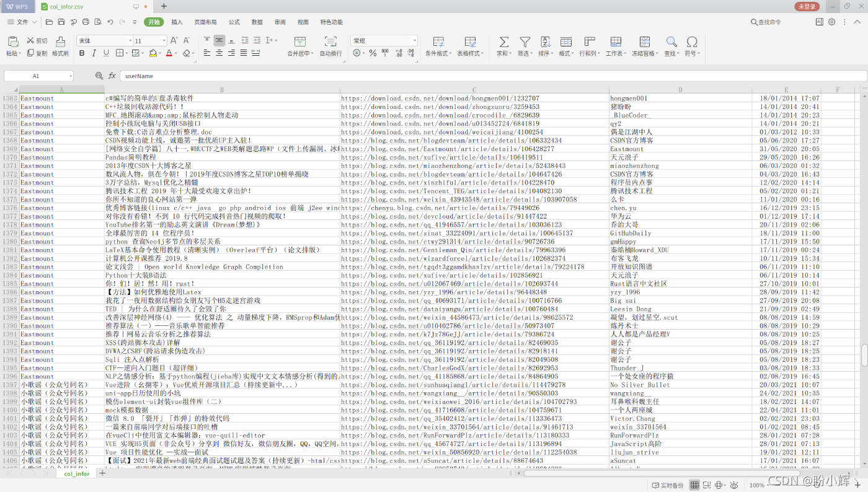Select the Format Painter (格式刷) tool
Viewport: 868px width, 492px height.
[60, 42]
